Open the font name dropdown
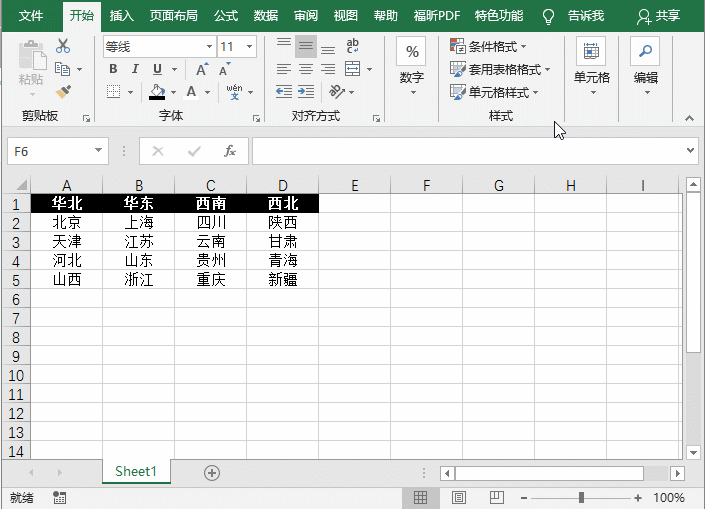The image size is (705, 509). (x=209, y=47)
